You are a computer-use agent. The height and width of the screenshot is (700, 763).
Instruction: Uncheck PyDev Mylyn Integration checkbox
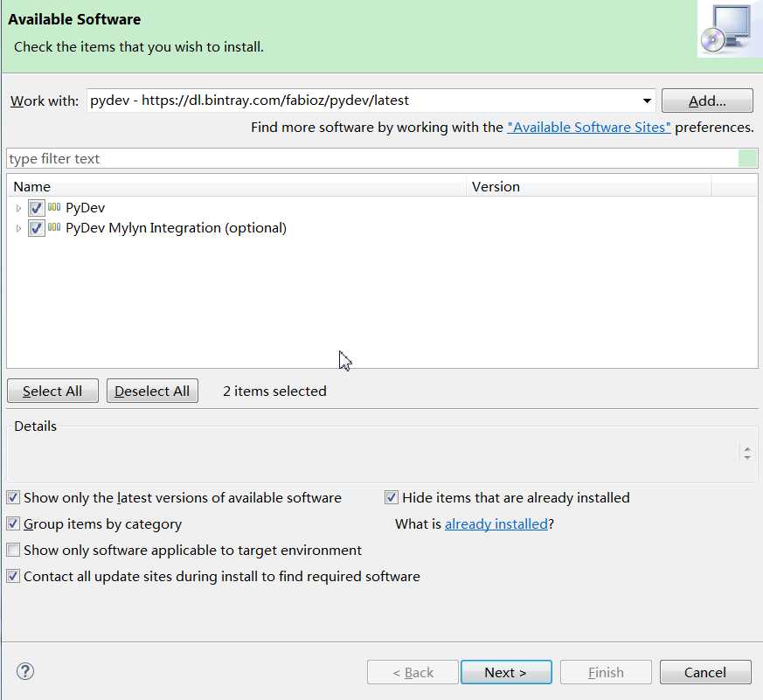(x=36, y=228)
